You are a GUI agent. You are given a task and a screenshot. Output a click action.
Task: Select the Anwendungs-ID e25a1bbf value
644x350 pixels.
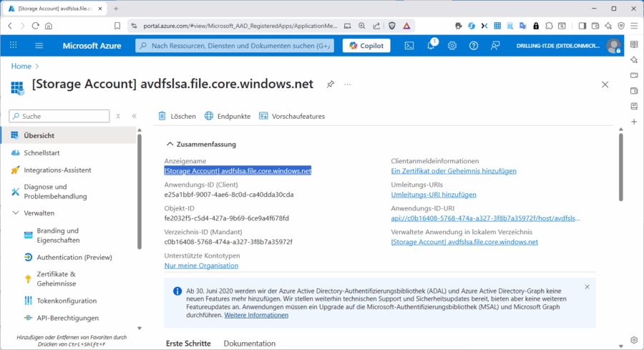(229, 195)
